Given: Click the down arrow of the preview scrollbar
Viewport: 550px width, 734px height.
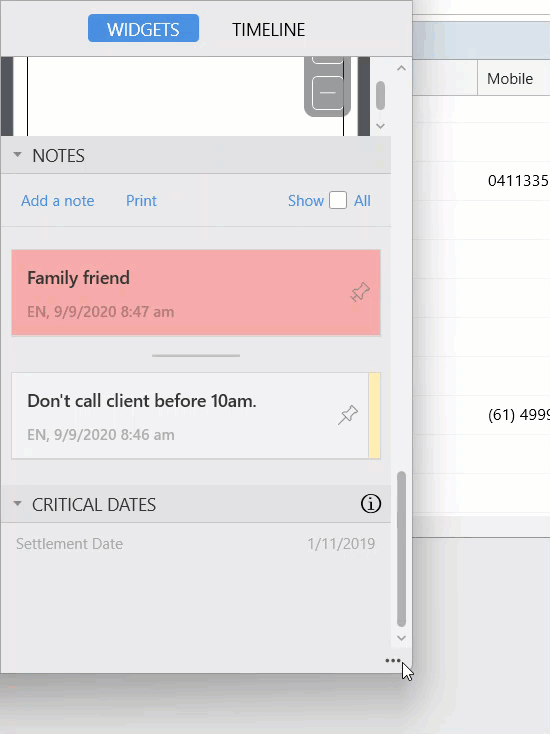Looking at the screenshot, I should 381,126.
